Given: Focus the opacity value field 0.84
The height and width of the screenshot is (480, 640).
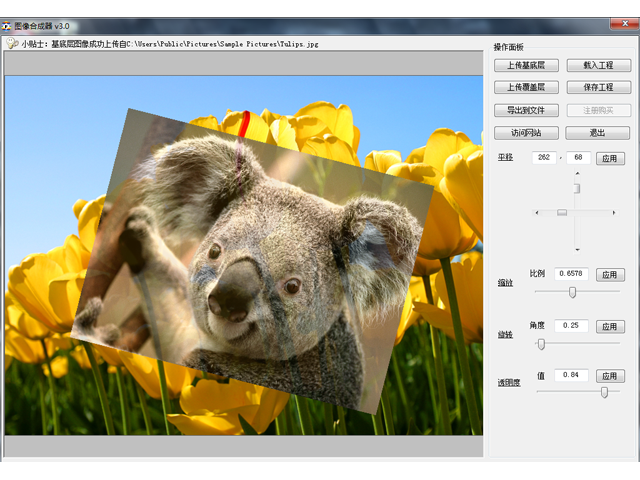Looking at the screenshot, I should 571,376.
